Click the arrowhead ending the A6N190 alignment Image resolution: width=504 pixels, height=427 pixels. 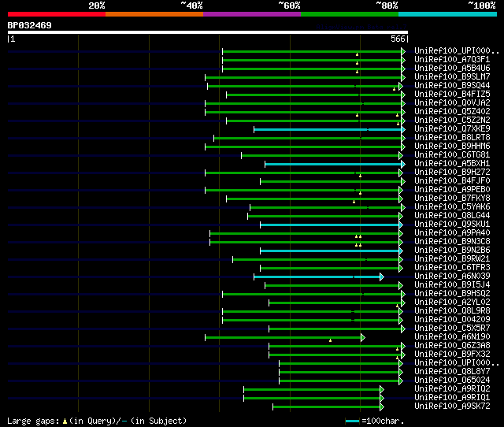pyautogui.click(x=363, y=338)
